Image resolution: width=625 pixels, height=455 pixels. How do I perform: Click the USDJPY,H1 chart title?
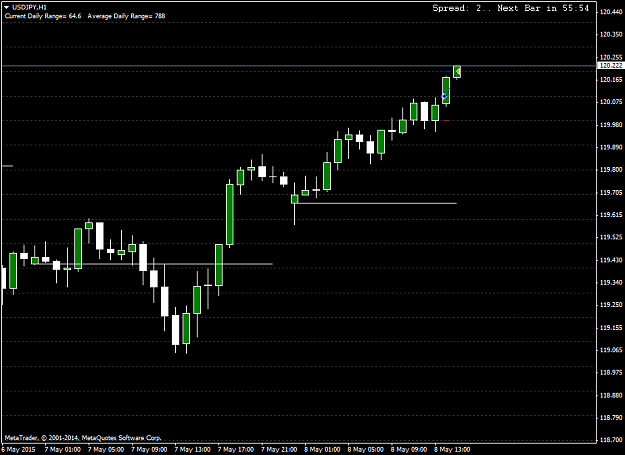29,7
